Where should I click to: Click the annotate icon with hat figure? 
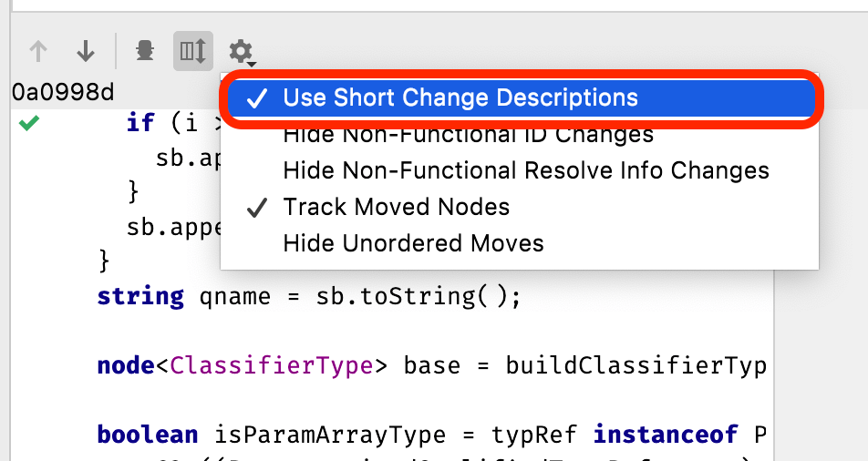pyautogui.click(x=144, y=51)
